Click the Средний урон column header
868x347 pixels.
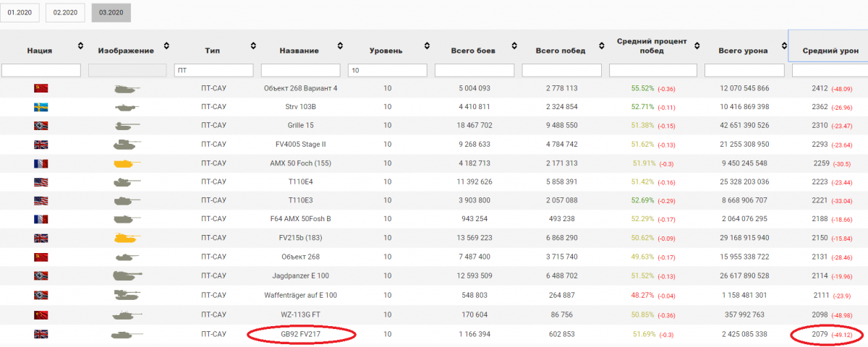(830, 51)
